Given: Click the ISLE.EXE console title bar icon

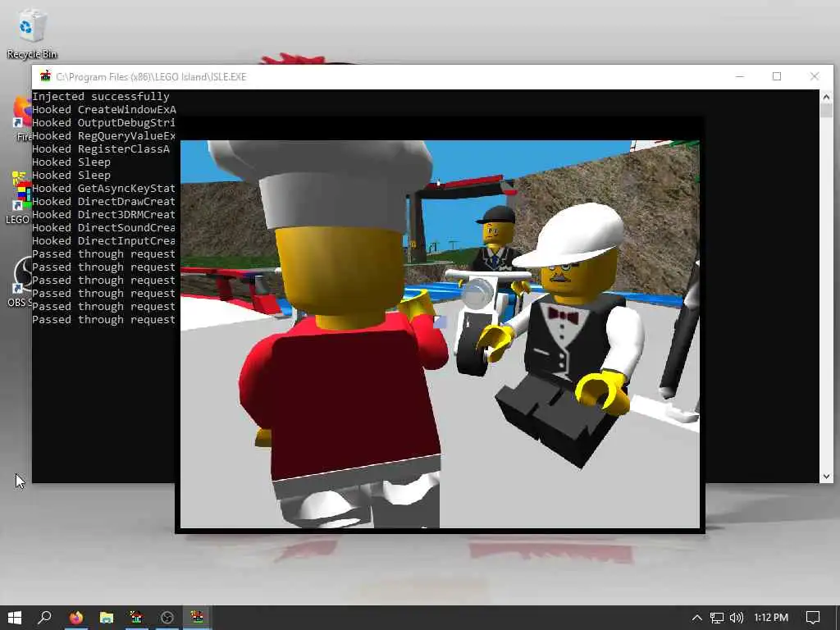Looking at the screenshot, I should (46, 76).
